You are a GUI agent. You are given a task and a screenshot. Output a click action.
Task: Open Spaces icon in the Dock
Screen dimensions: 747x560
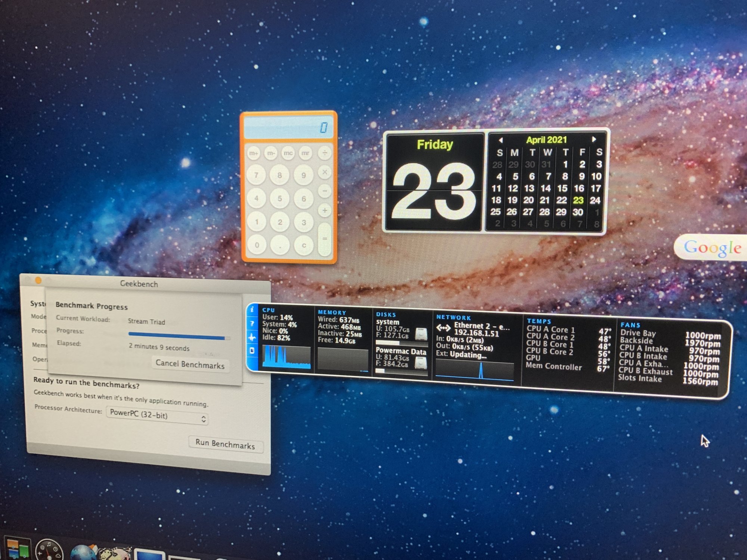tap(17, 549)
